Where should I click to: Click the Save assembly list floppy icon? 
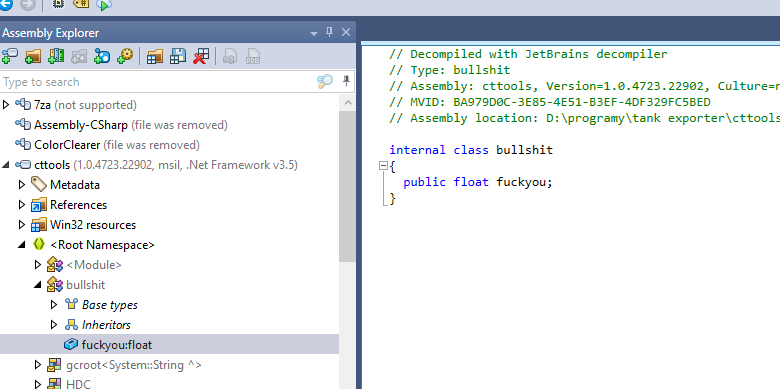pyautogui.click(x=178, y=56)
